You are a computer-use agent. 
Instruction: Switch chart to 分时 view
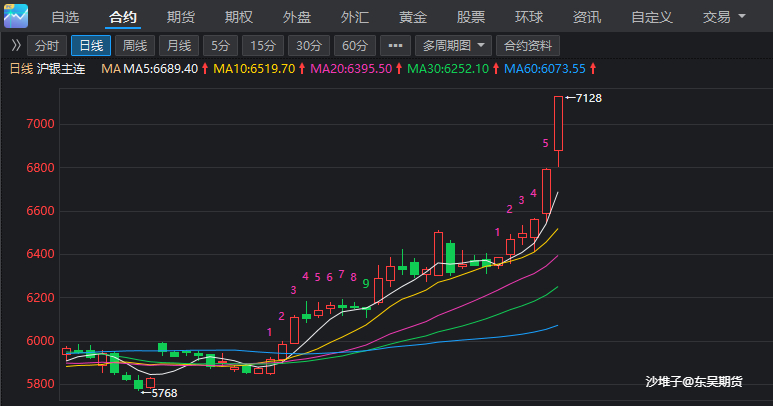(x=47, y=46)
